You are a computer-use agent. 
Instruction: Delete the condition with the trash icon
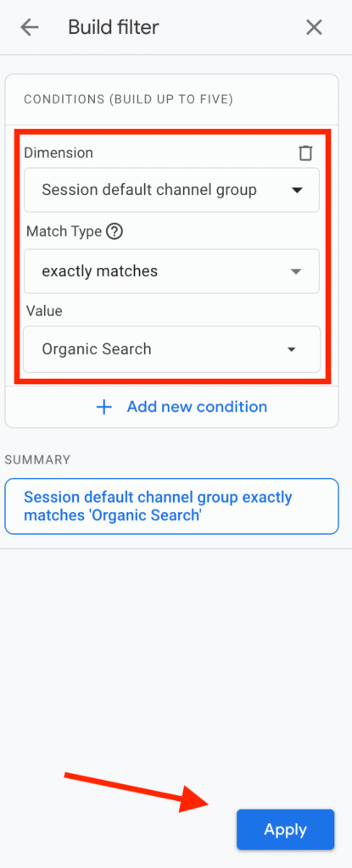click(x=305, y=153)
